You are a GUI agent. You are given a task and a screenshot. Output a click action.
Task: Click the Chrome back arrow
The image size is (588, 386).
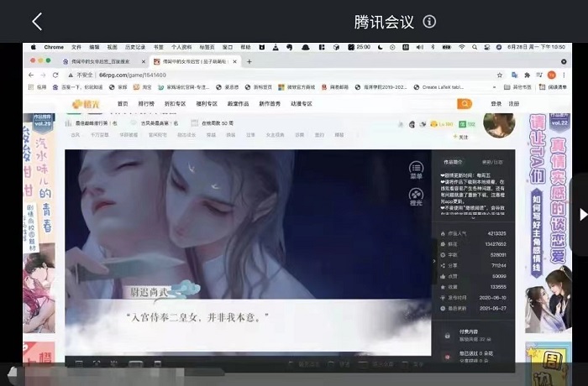(31, 75)
